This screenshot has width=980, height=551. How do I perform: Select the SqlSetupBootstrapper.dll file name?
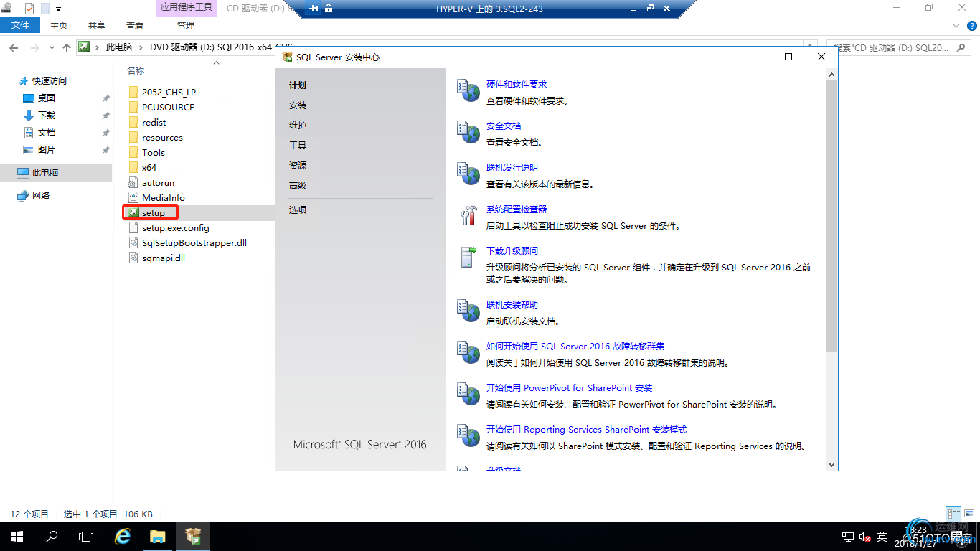coord(194,243)
